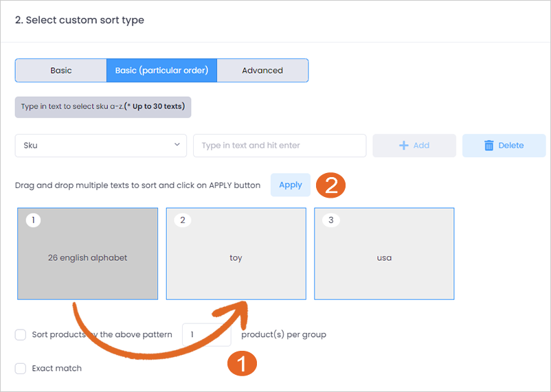
Task: Click the 'Exact match' label text
Action: tap(56, 369)
